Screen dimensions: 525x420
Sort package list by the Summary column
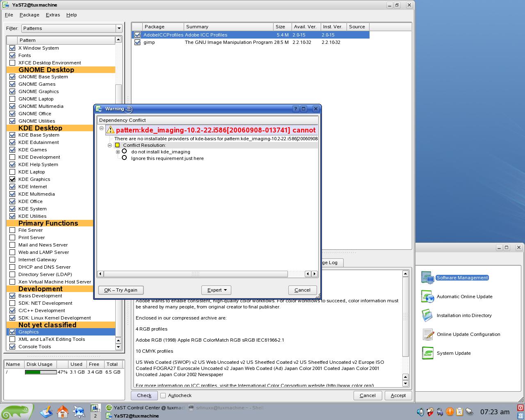[228, 27]
